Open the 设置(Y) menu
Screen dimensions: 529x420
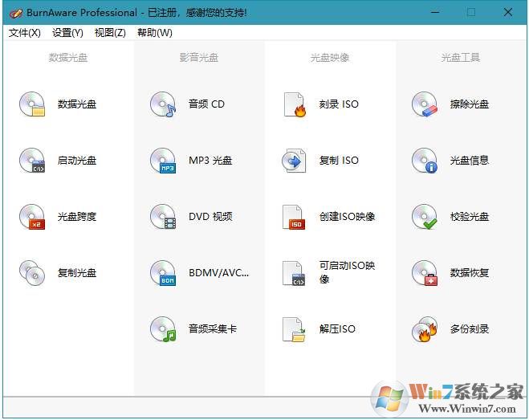tap(67, 33)
